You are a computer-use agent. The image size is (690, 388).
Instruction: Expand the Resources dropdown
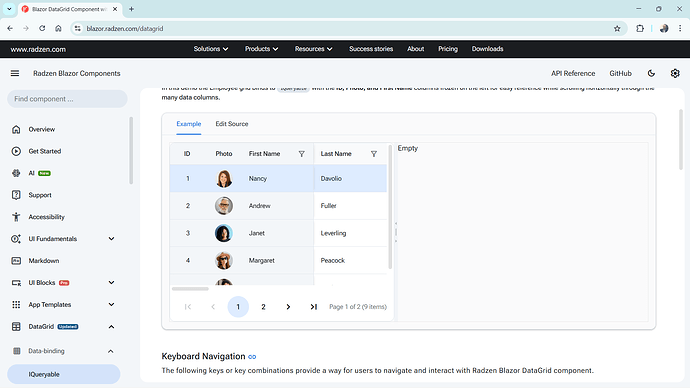(x=313, y=49)
